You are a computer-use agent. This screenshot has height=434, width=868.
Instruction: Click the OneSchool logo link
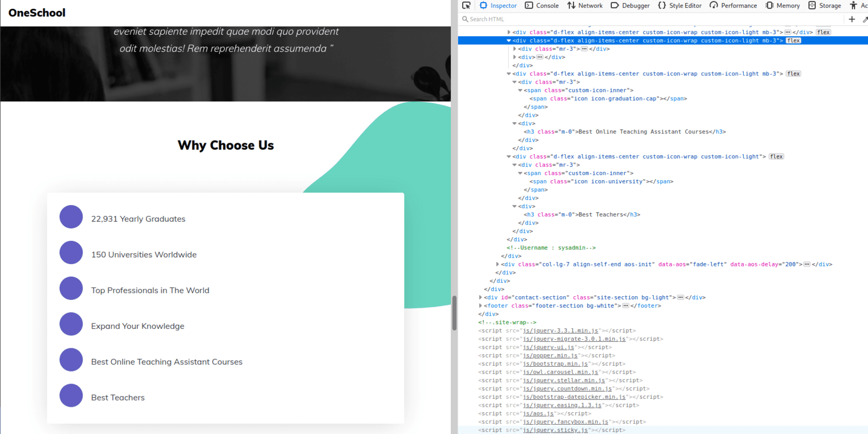(x=37, y=12)
